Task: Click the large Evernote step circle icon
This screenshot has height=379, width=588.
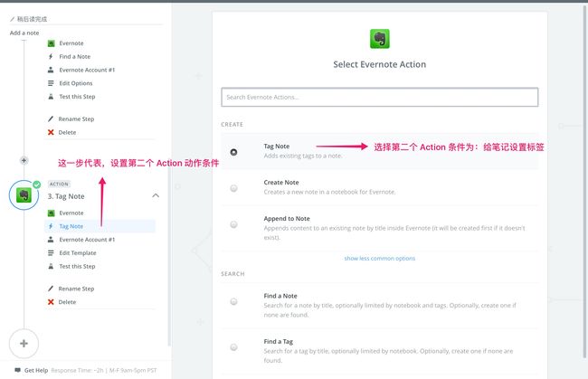Action: [x=24, y=195]
